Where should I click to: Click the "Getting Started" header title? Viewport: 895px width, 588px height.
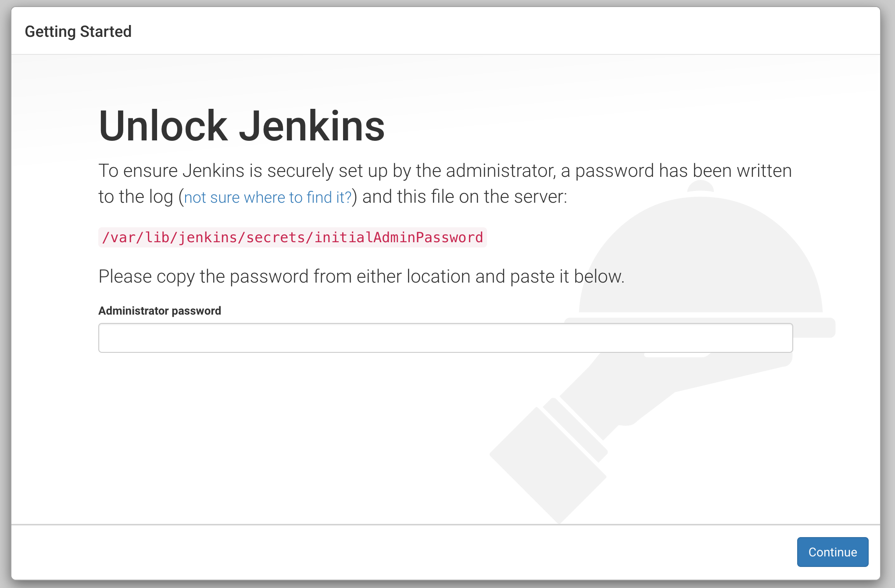(x=78, y=32)
